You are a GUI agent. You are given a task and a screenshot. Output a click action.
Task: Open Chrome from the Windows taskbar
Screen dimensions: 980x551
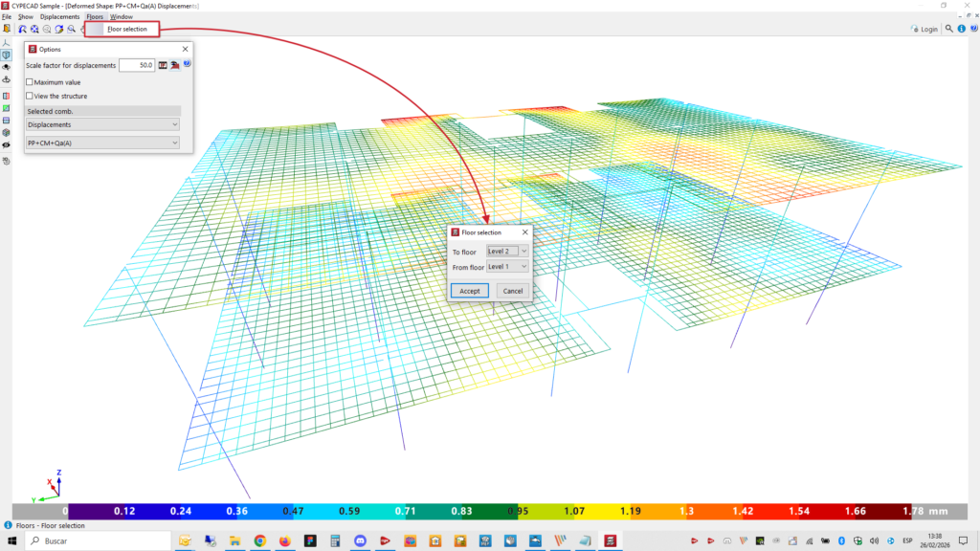point(259,540)
